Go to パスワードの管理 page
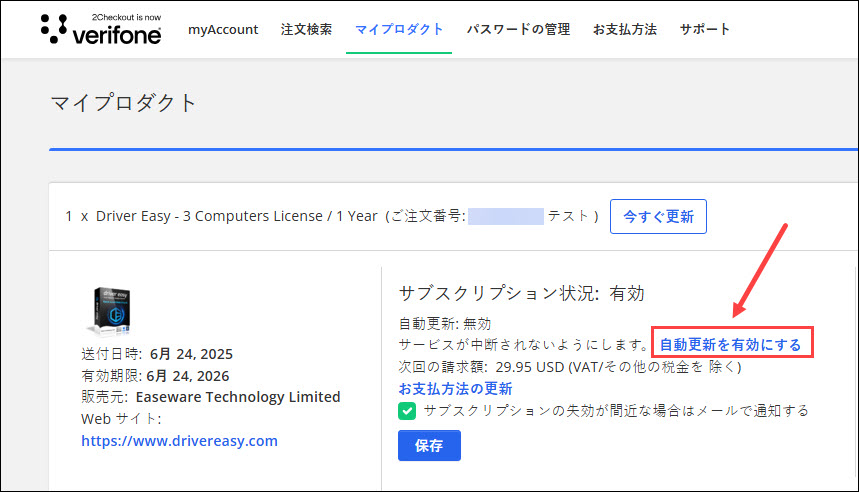The height and width of the screenshot is (492, 859). tap(518, 29)
